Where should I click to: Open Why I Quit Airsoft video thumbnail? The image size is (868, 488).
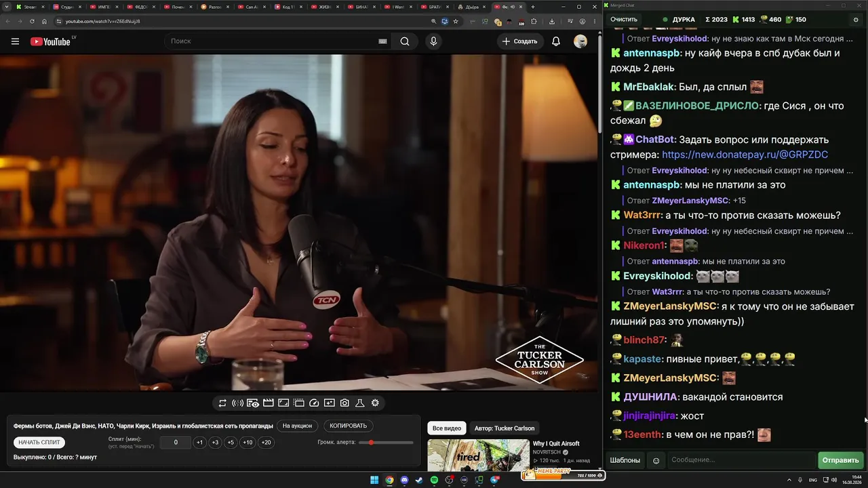[478, 455]
